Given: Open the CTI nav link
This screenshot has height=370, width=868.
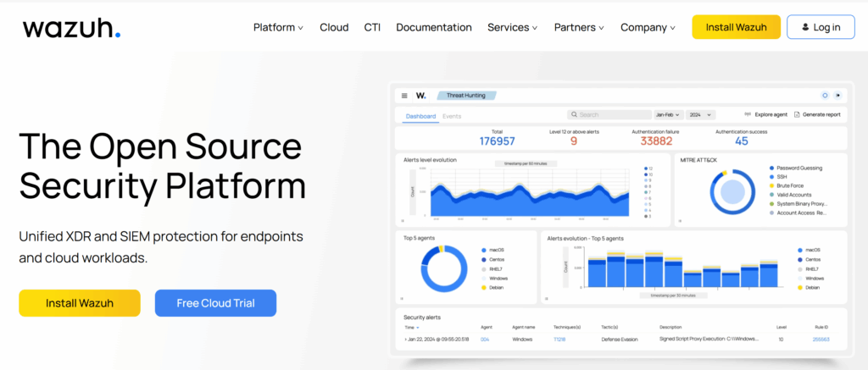Looking at the screenshot, I should pyautogui.click(x=372, y=28).
